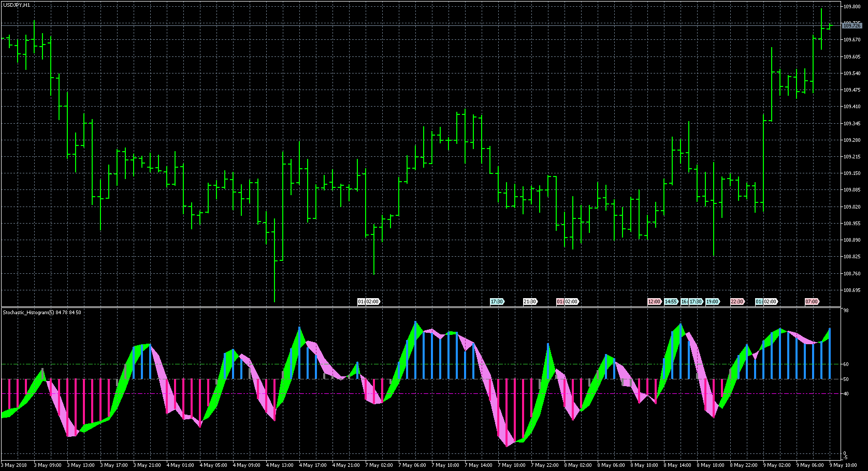Click the 109.150 price scale label
Viewport: 868px width, 471px height.
[852, 173]
